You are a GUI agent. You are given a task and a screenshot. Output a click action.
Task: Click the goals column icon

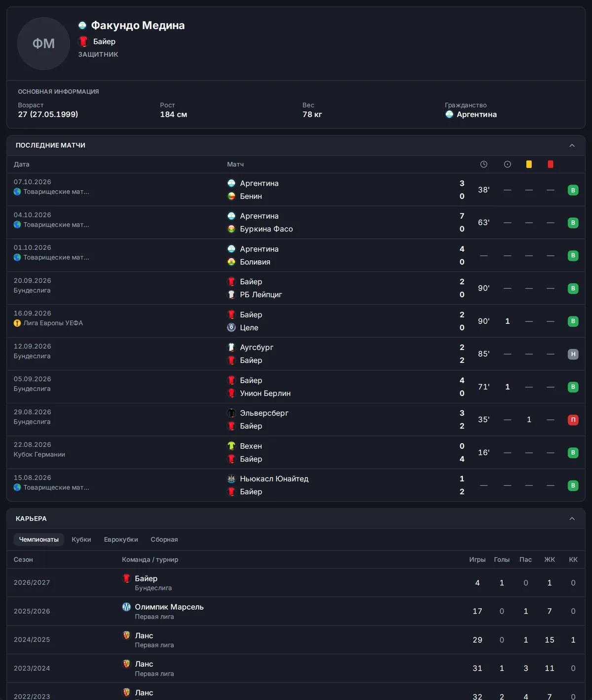[508, 164]
